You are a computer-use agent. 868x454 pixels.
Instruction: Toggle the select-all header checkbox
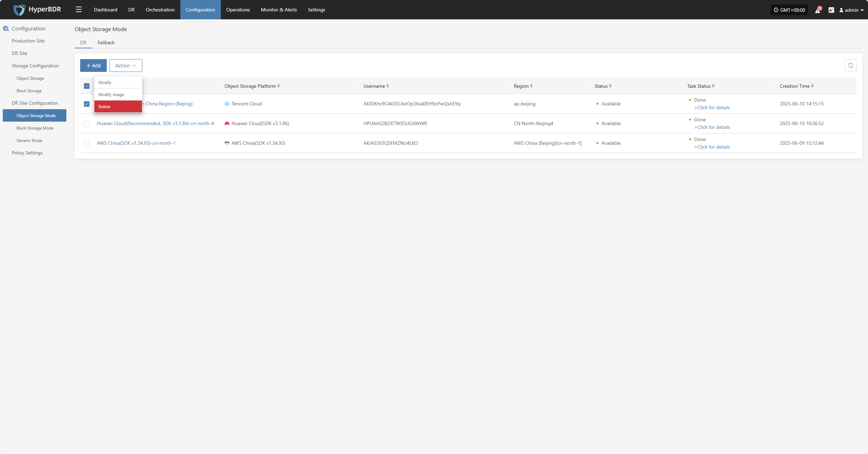[87, 86]
